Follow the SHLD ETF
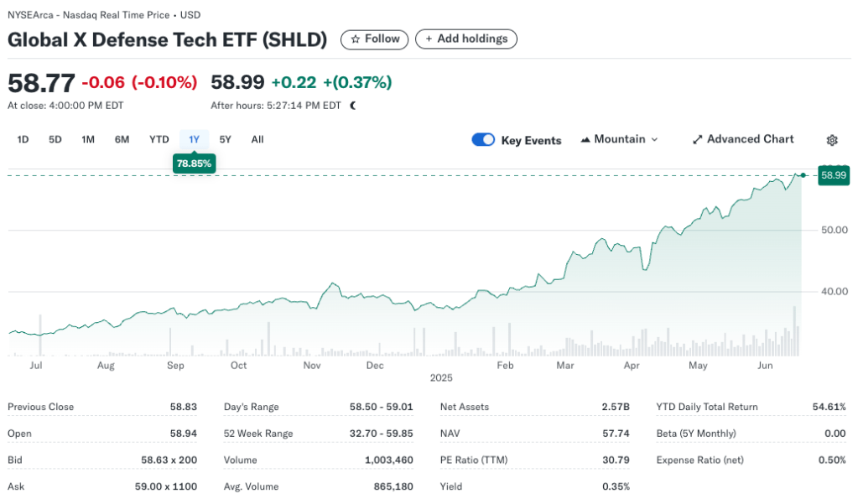 374,39
